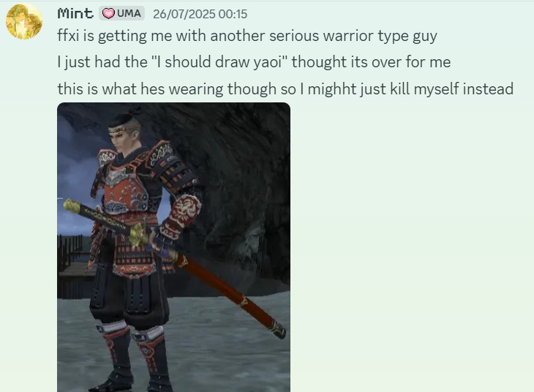Open the attached samurai screenshot image
Screen dimensions: 534x392
click(173, 247)
